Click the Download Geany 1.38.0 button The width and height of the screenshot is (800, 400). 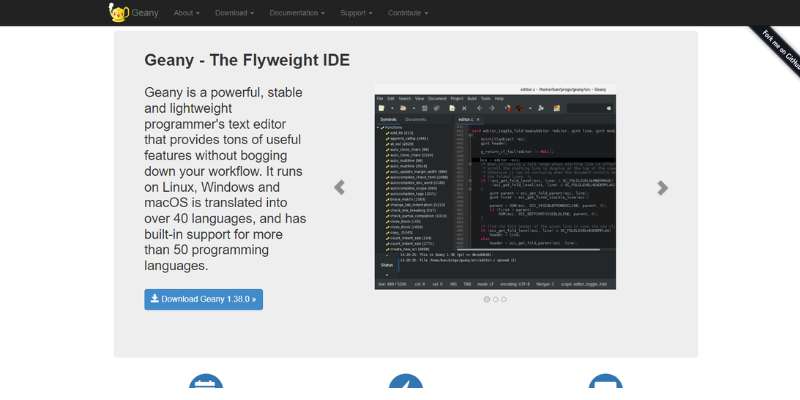click(x=204, y=299)
